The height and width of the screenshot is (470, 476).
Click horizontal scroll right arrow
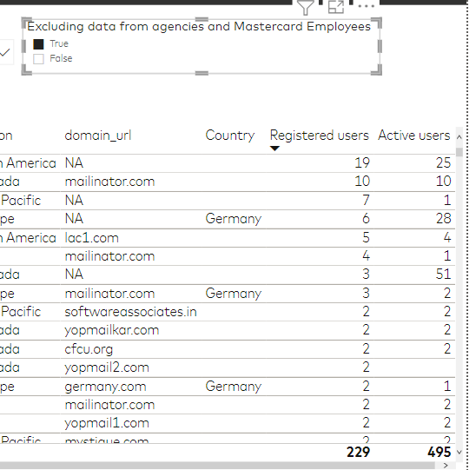click(446, 465)
